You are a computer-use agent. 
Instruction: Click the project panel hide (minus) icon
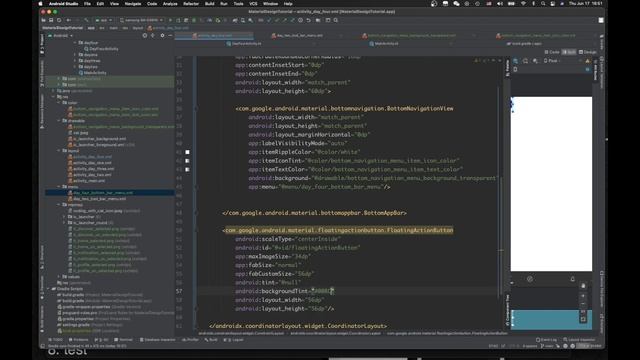(170, 36)
